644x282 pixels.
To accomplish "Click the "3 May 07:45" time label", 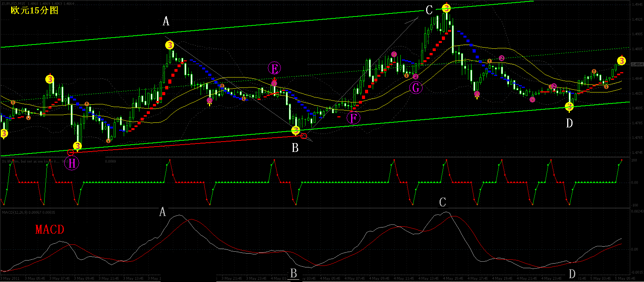I will click(60, 279).
